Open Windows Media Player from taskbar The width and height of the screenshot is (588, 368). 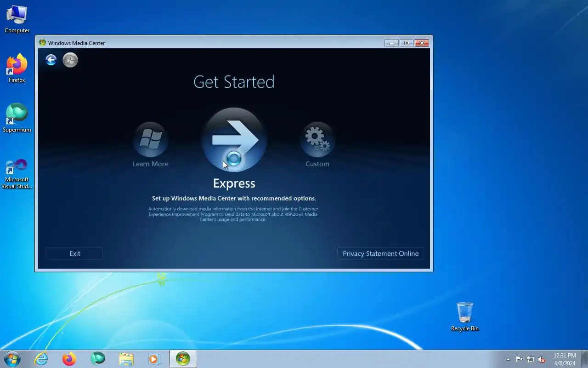(x=154, y=359)
